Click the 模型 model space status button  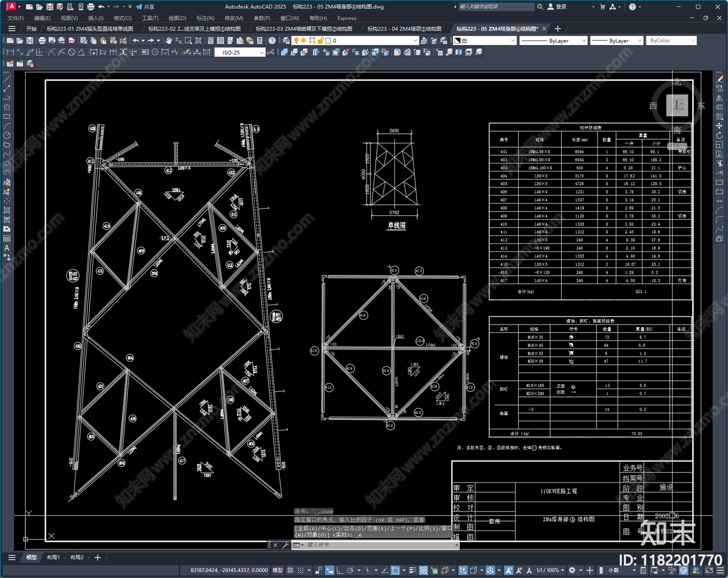point(278,570)
